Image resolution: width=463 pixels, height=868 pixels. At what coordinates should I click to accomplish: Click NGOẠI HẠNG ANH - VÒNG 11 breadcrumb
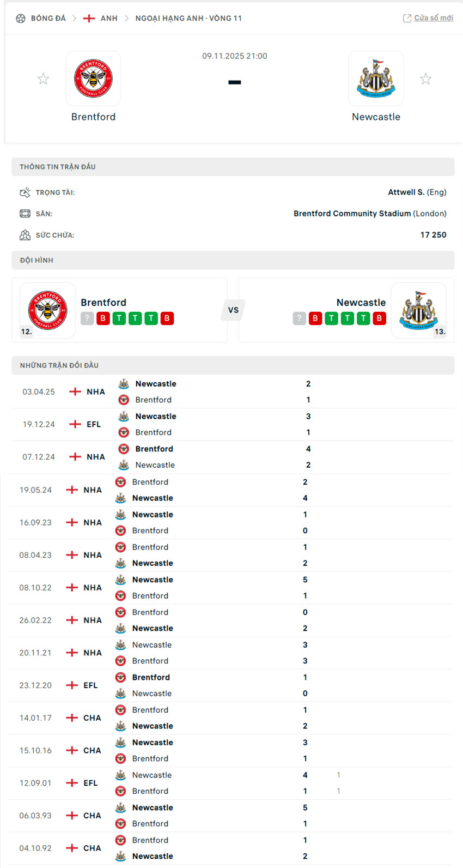coord(188,18)
